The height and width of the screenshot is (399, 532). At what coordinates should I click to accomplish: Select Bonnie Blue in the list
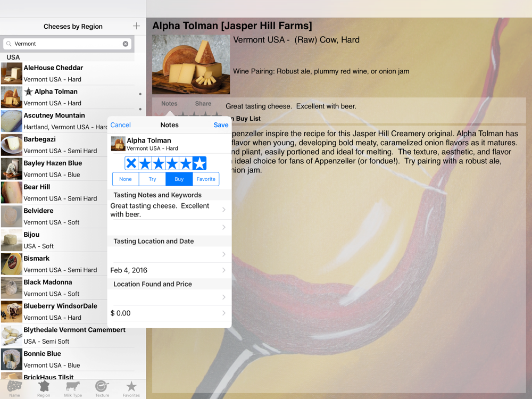[68, 359]
